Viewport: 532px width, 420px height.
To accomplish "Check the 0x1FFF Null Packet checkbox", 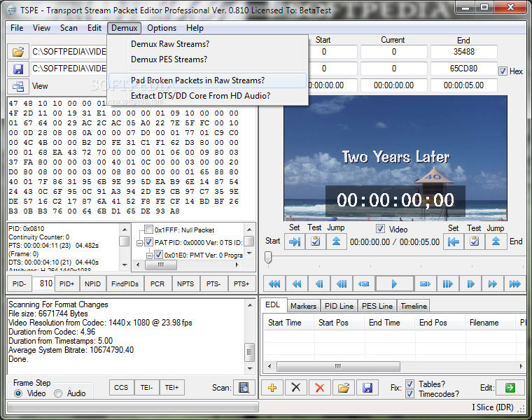I will click(x=148, y=230).
